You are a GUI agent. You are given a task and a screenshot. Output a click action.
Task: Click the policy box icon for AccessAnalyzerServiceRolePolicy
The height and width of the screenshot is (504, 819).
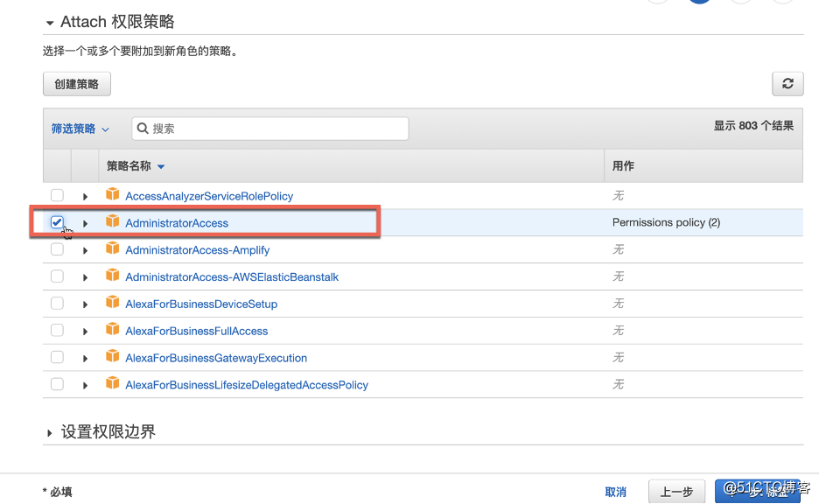coord(112,194)
